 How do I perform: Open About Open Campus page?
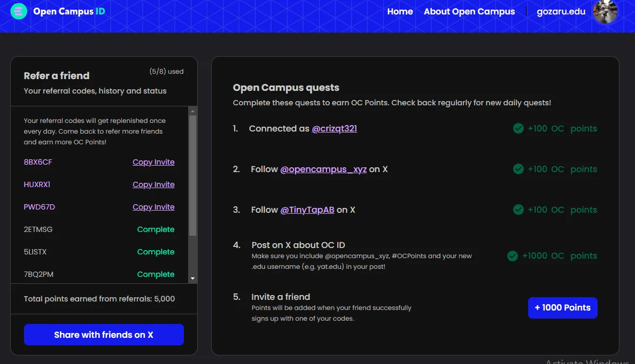(469, 11)
